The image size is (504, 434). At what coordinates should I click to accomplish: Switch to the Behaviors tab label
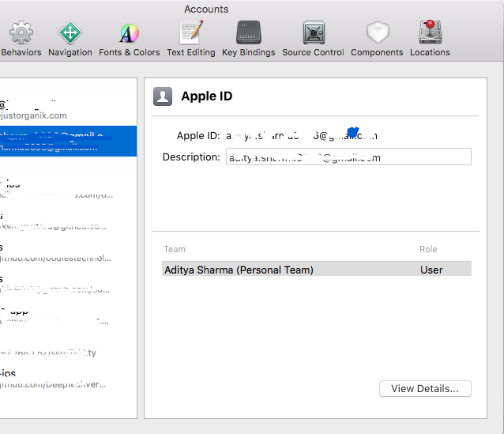pyautogui.click(x=21, y=52)
